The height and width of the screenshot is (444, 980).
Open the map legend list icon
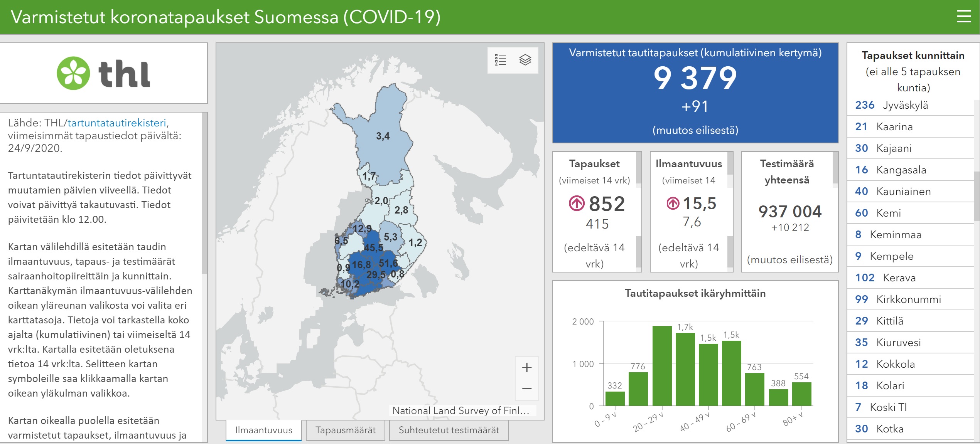501,60
